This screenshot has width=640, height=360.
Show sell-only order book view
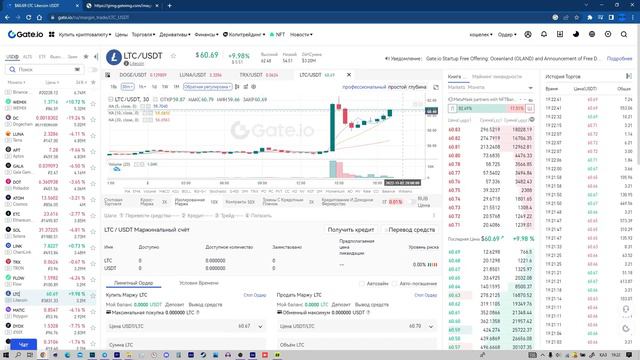[x=529, y=109]
